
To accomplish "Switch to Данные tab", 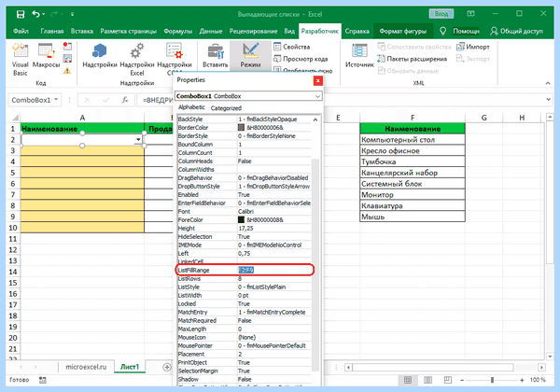I will click(211, 32).
